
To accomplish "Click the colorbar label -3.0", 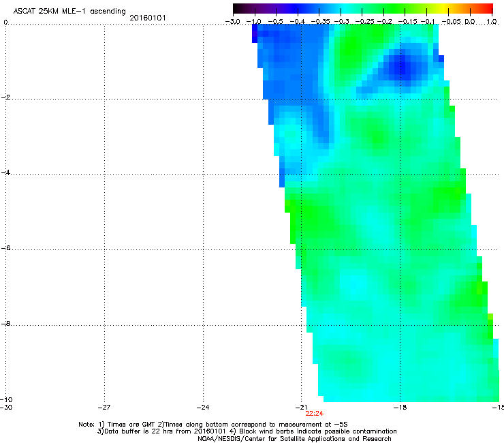I will [x=232, y=22].
